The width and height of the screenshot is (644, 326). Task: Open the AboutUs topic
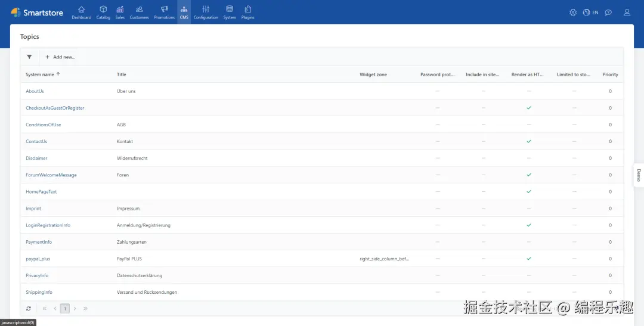coord(35,91)
